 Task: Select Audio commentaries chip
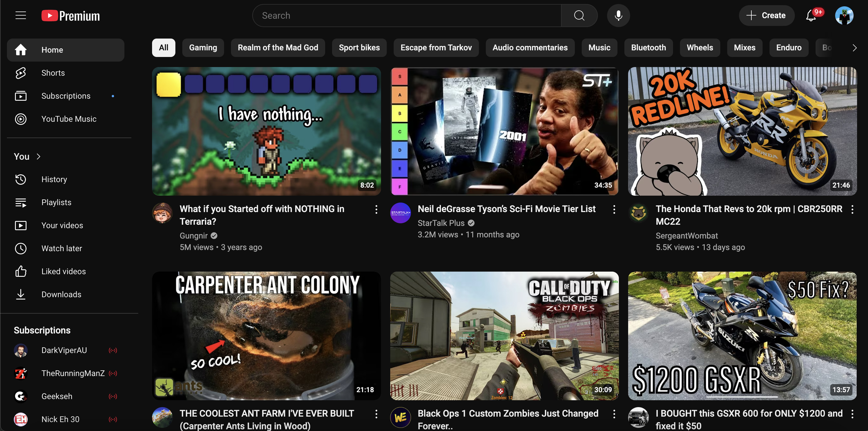tap(530, 48)
